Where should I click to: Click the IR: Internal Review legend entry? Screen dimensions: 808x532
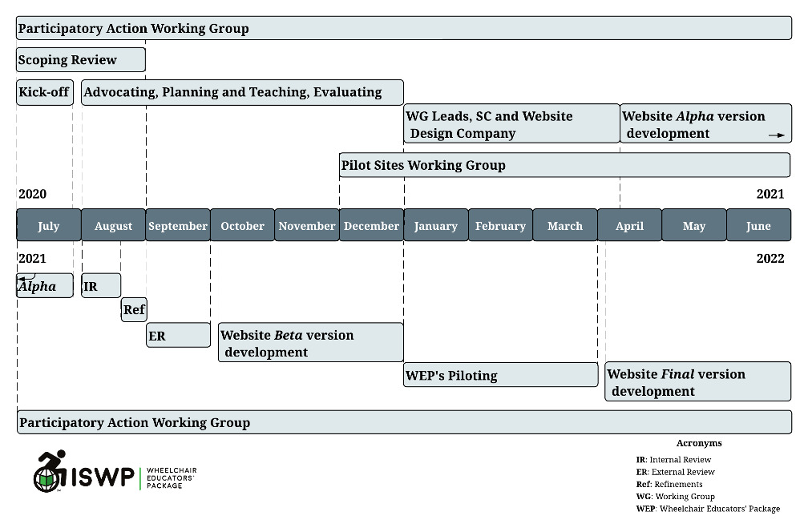[673, 460]
